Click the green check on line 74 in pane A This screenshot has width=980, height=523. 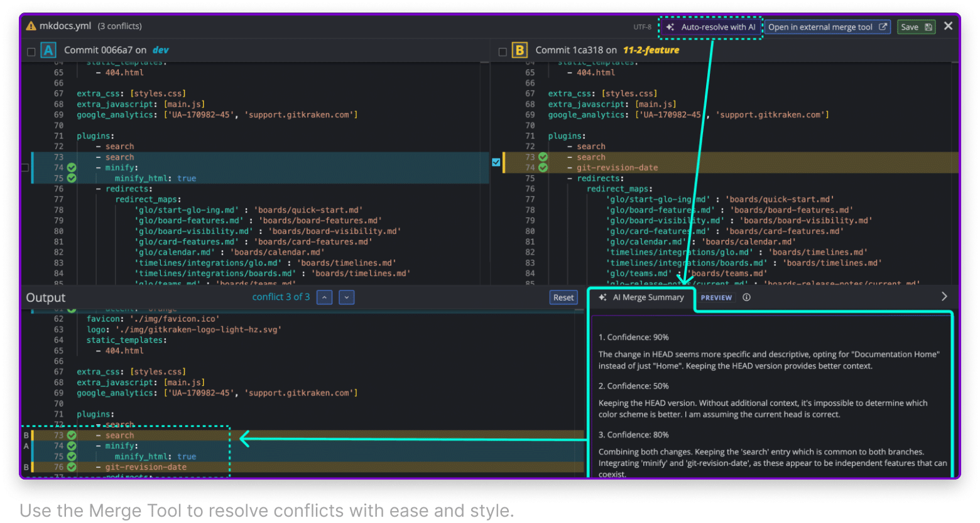(72, 168)
